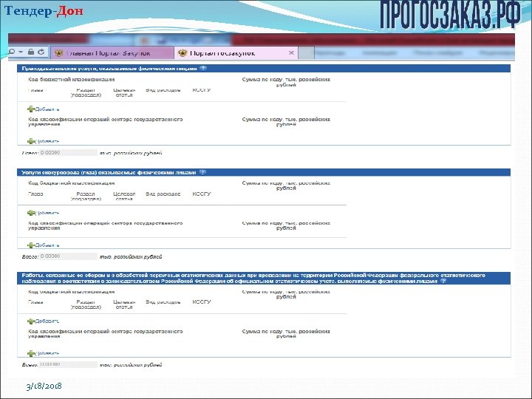Click Код бюджетной классификации label in Услуги экскурсовода

[x=71, y=183]
